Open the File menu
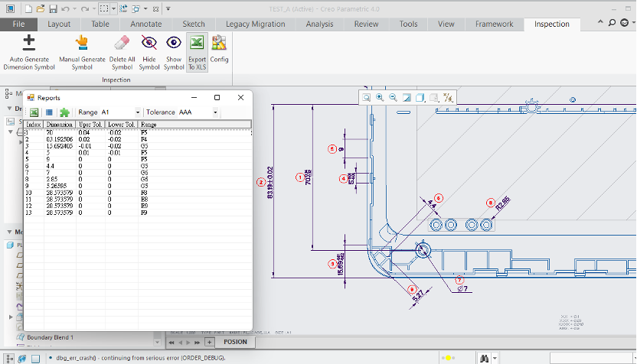The width and height of the screenshot is (637, 364). (x=18, y=24)
